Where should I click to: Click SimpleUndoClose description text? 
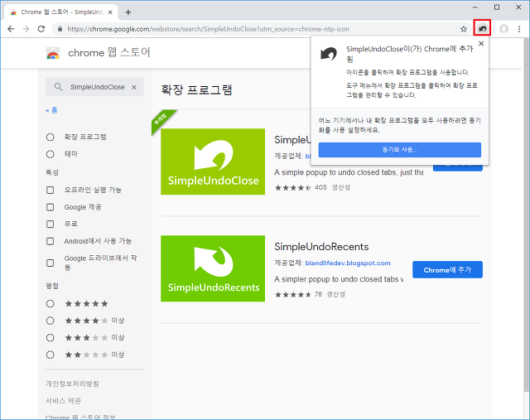pyautogui.click(x=349, y=172)
